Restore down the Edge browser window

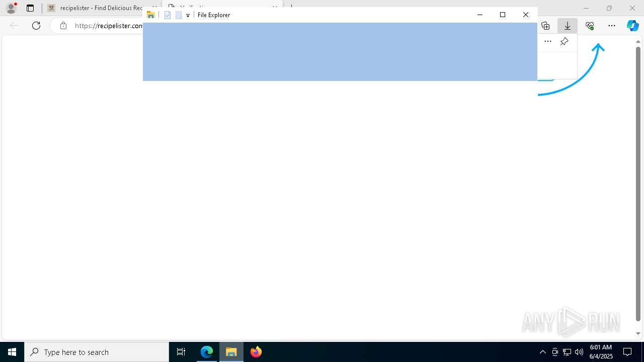(x=609, y=8)
